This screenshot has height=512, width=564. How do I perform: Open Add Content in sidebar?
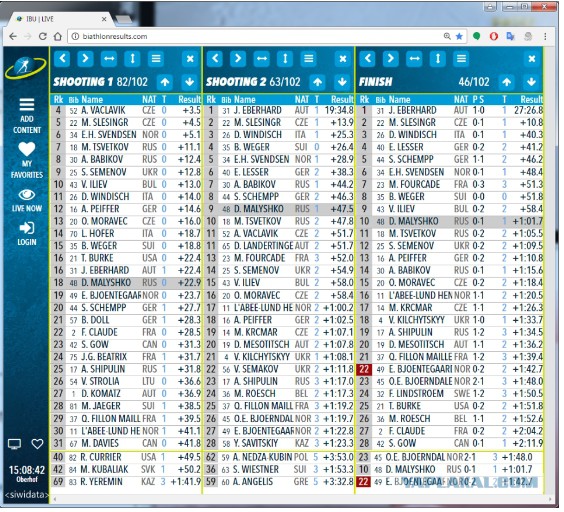27,116
